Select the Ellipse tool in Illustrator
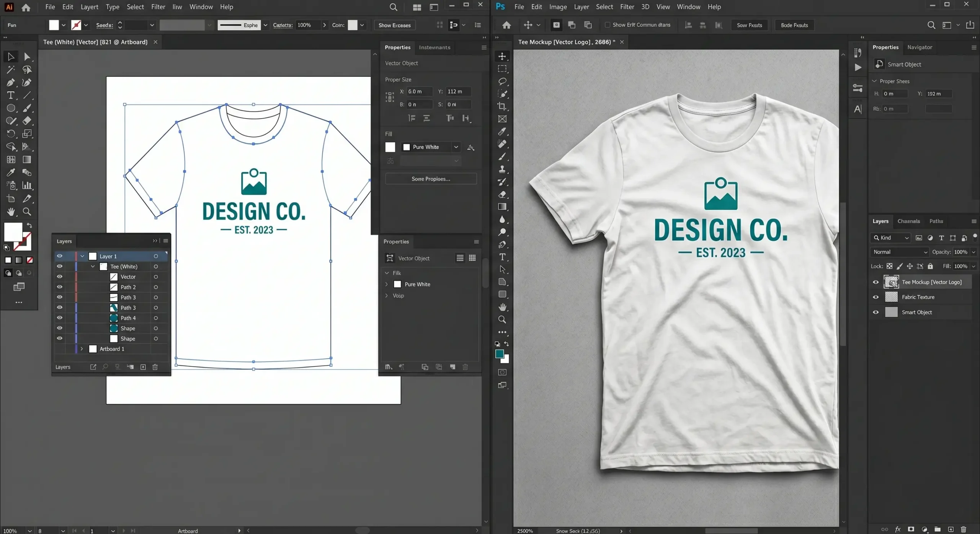Image resolution: width=980 pixels, height=534 pixels. tap(11, 108)
